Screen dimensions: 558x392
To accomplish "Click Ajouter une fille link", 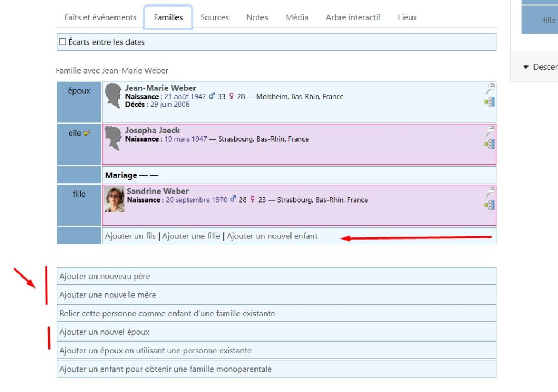I will pos(191,236).
